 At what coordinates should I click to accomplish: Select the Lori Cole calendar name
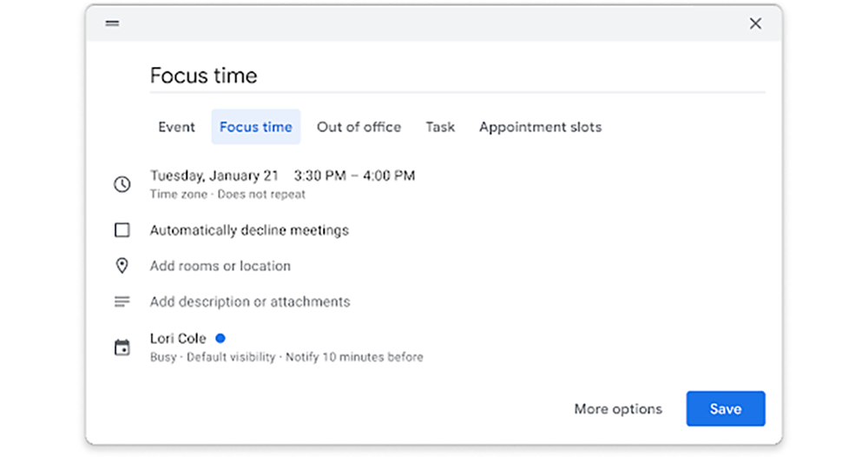click(178, 338)
